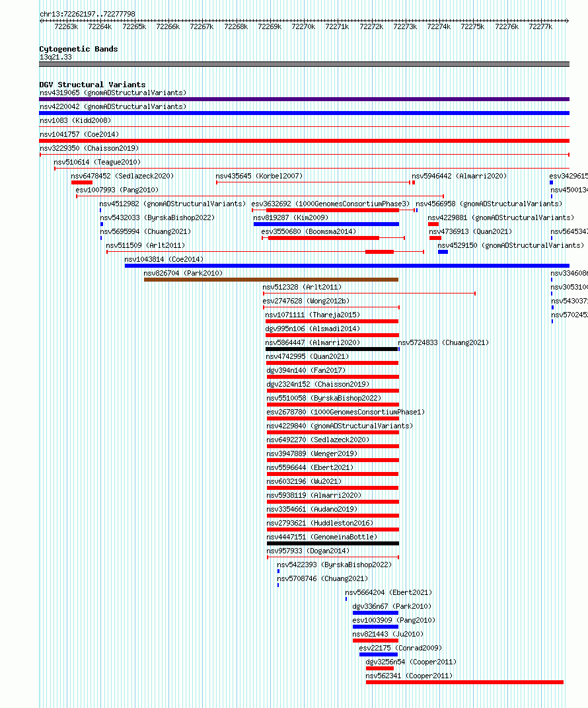Image resolution: width=588 pixels, height=708 pixels.
Task: Open variant nsv4220042 (gnomADStructuralVariants)
Action: coord(113,106)
